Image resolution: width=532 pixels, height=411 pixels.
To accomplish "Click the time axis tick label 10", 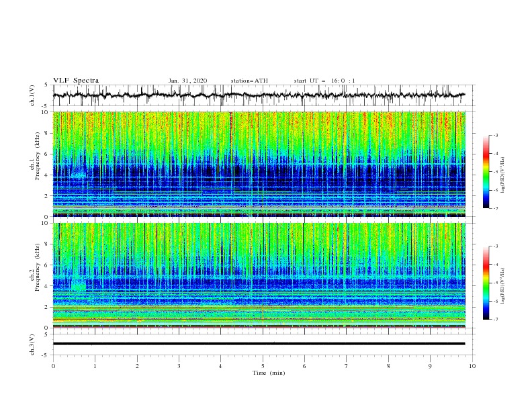I will click(x=472, y=366).
